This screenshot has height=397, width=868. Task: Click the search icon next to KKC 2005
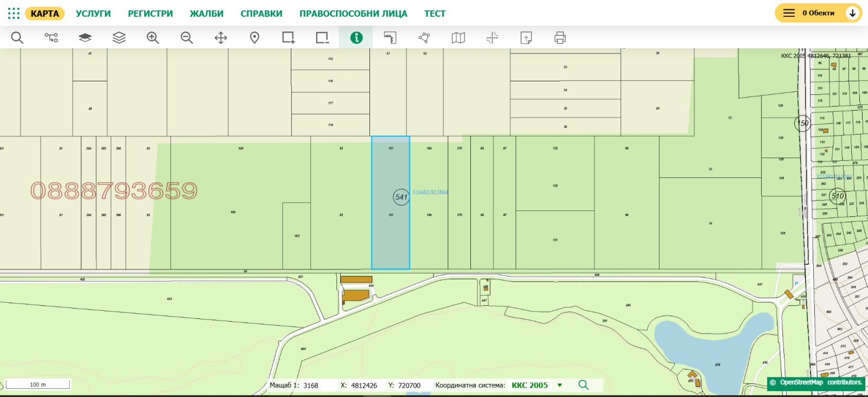(583, 385)
